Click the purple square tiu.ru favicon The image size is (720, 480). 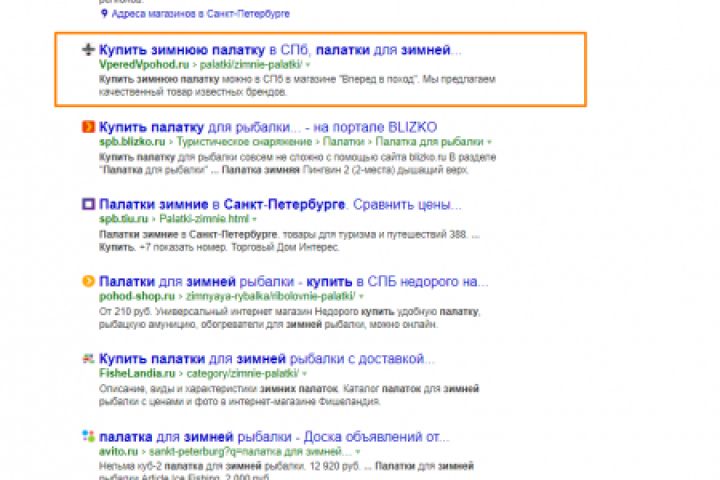88,203
